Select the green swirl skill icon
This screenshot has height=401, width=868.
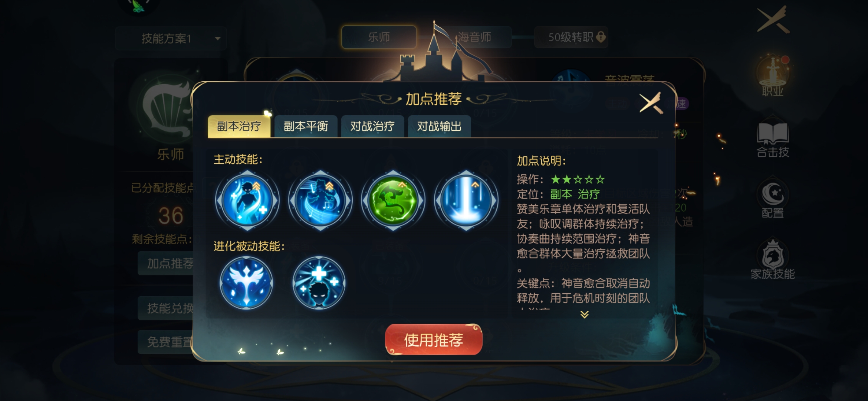tap(393, 201)
